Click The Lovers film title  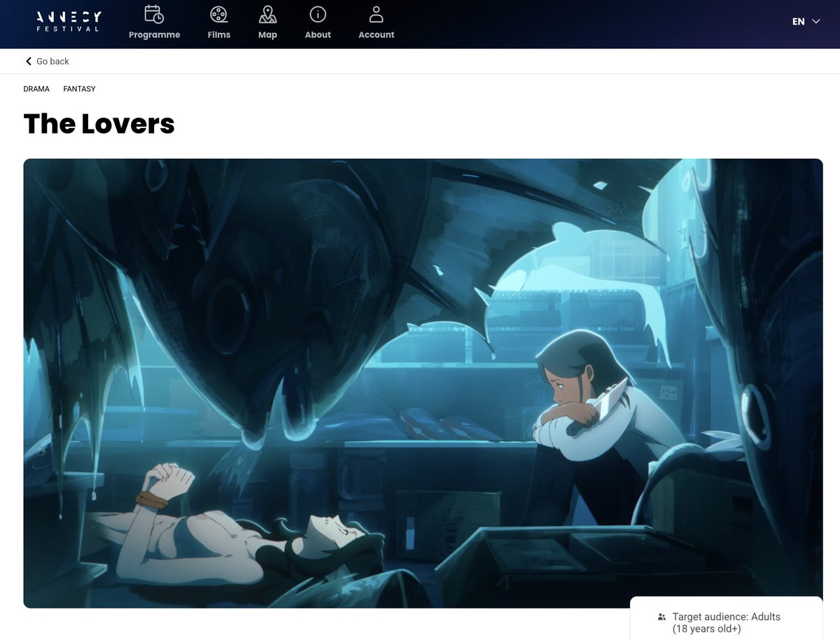tap(99, 124)
